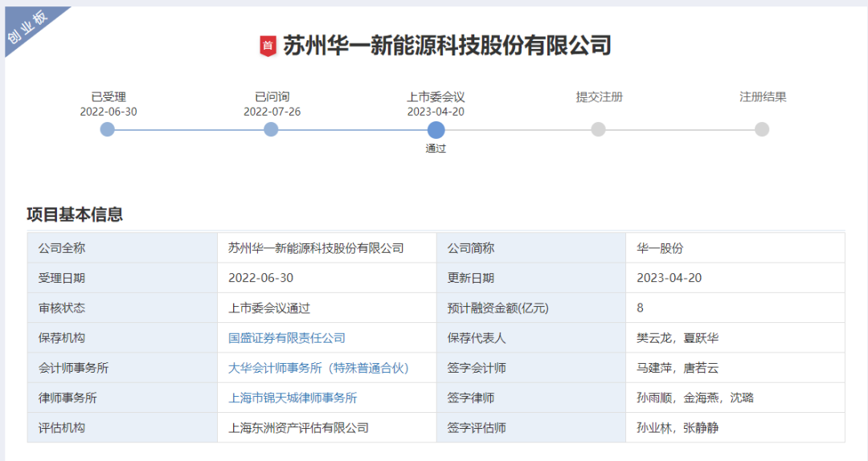Open 国盛证券有限责任公司 sponsor link
This screenshot has height=461, width=868.
287,338
